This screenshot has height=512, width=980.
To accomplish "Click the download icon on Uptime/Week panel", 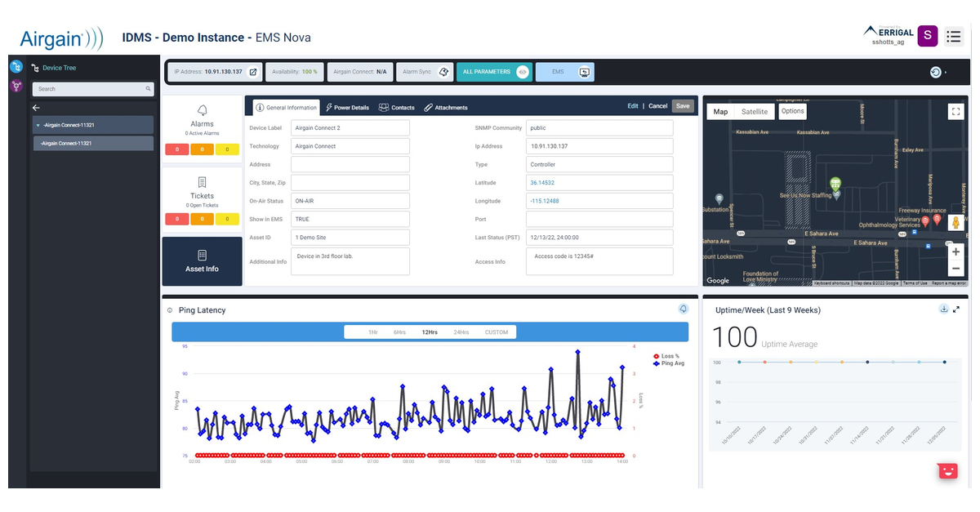I will [942, 309].
